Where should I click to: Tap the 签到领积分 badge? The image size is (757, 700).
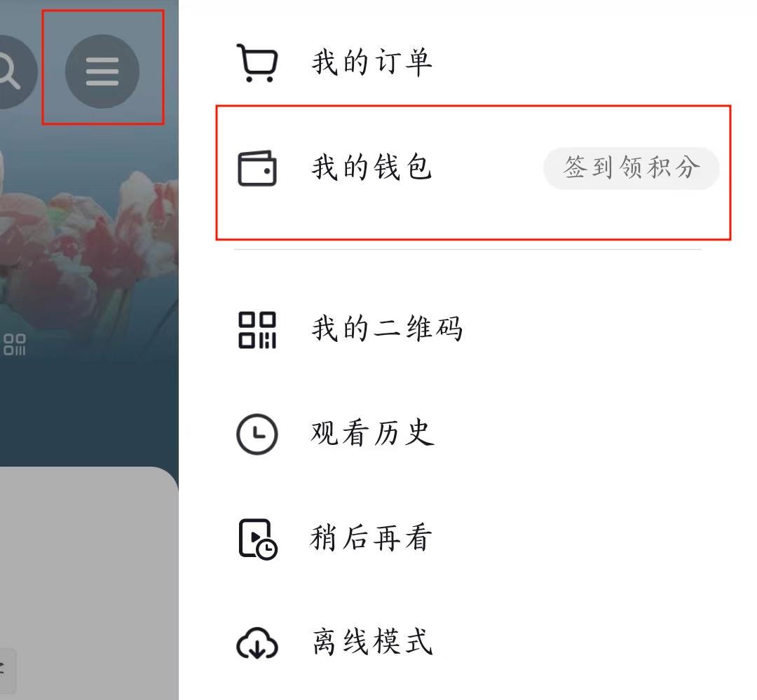tap(632, 168)
